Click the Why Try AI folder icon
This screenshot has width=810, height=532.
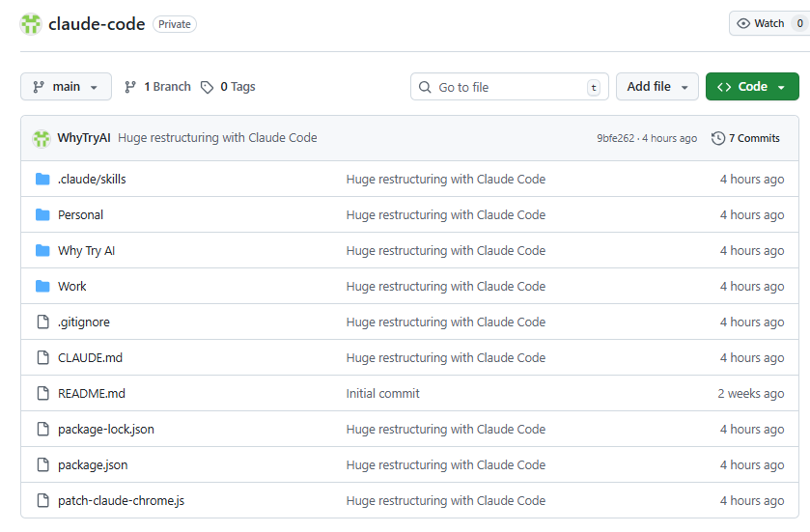coord(42,250)
